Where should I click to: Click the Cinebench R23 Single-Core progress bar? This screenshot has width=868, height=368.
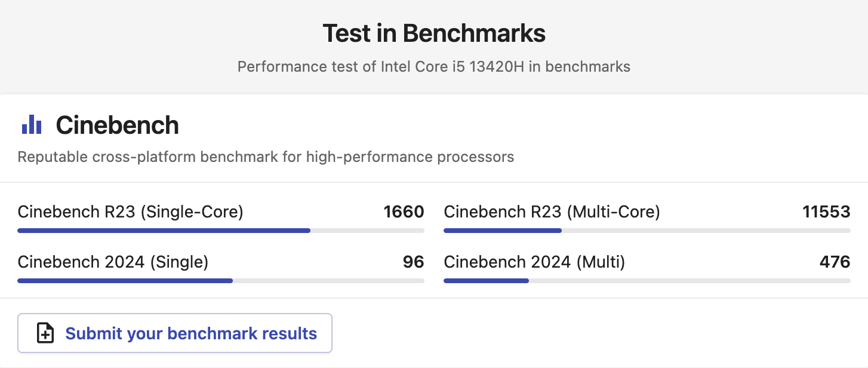[221, 231]
